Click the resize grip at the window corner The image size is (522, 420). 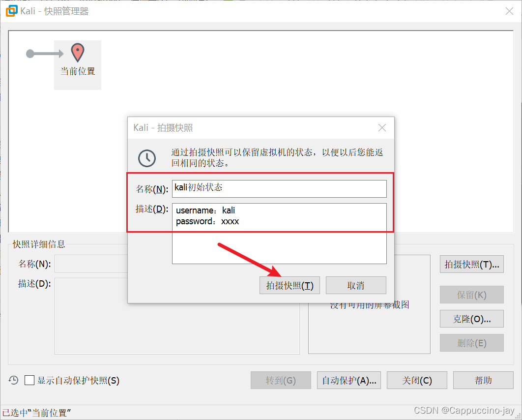tap(518, 416)
